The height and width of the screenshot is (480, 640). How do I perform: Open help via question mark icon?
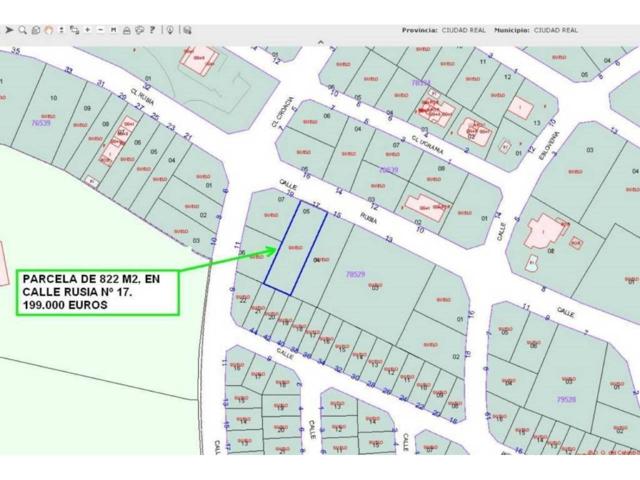152,30
